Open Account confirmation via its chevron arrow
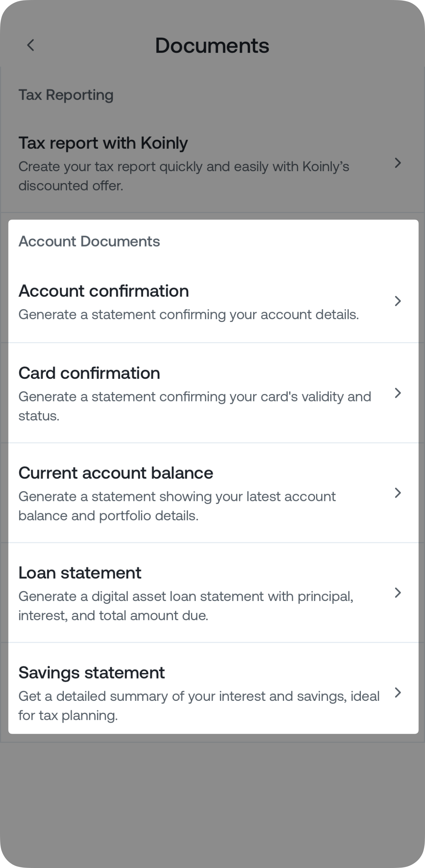This screenshot has height=868, width=425. 398,302
